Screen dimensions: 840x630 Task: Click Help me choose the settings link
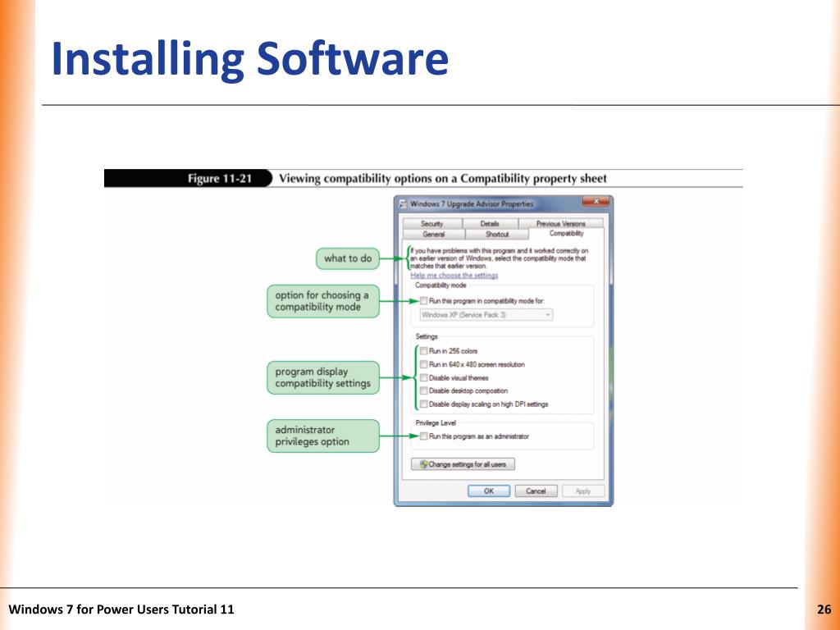[x=454, y=276]
